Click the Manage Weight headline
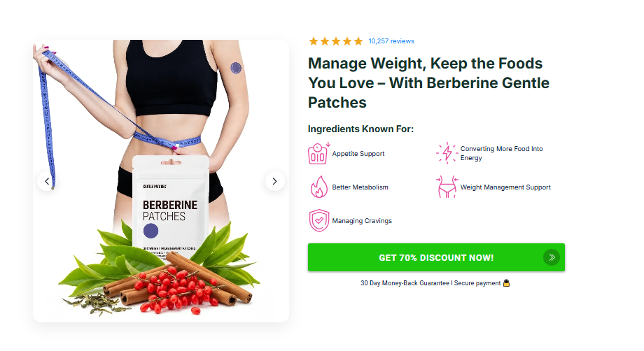The image size is (644, 351). 429,83
